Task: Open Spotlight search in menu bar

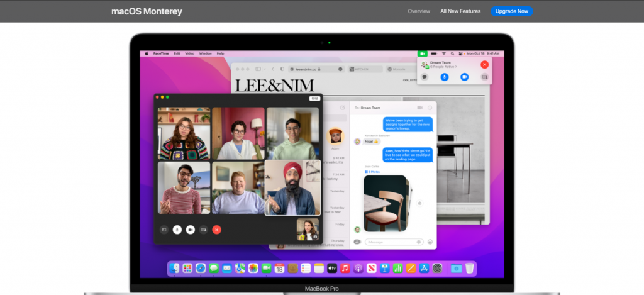Action: click(x=452, y=53)
